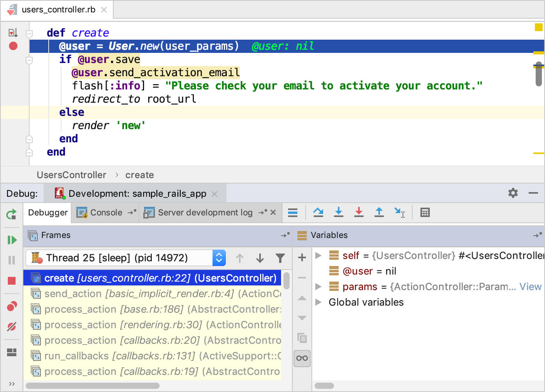Resume program execution

[12, 240]
